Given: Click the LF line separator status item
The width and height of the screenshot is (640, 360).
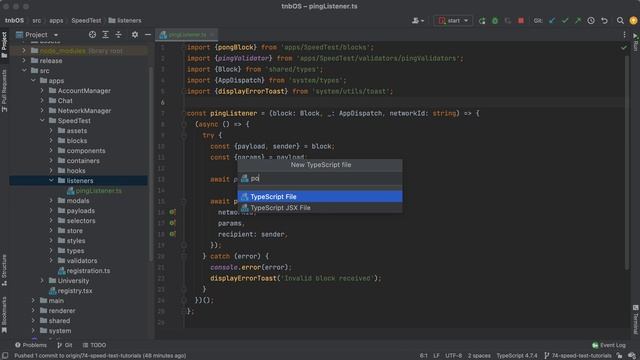Looking at the screenshot, I should pos(436,356).
